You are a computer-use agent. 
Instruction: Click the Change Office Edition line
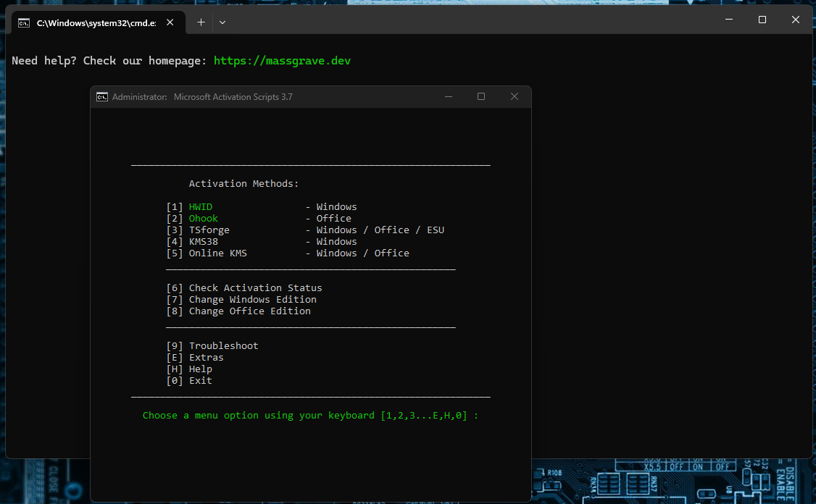click(238, 311)
